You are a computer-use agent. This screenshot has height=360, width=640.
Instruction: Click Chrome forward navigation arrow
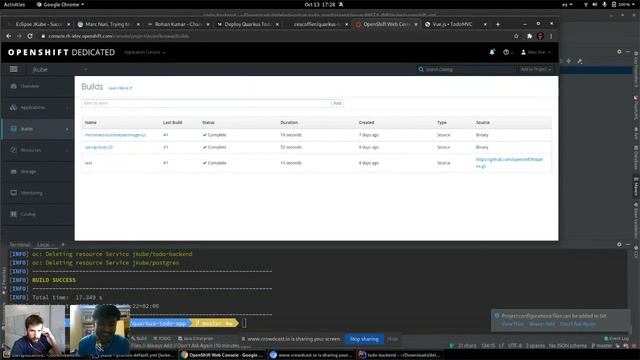click(19, 36)
